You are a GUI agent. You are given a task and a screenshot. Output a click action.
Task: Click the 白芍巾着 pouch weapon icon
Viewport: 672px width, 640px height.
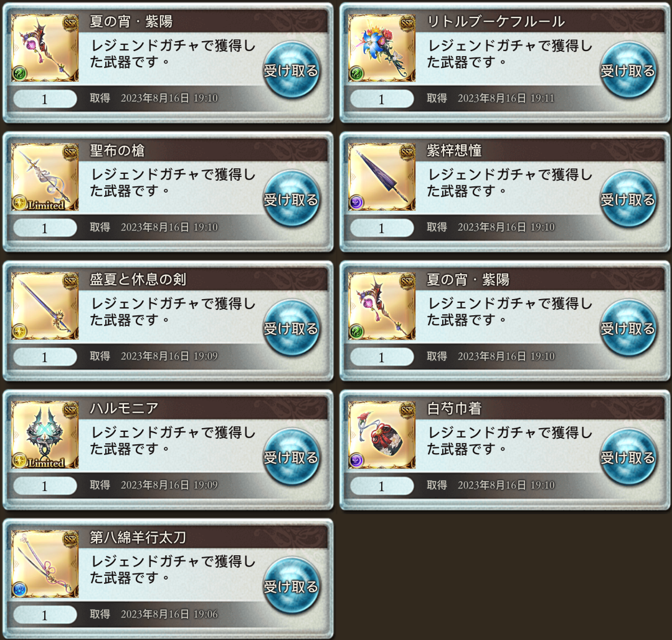pos(382,434)
